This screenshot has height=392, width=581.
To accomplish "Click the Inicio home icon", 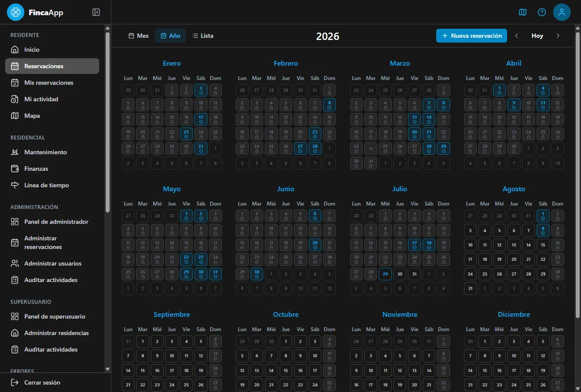I will 15,50.
